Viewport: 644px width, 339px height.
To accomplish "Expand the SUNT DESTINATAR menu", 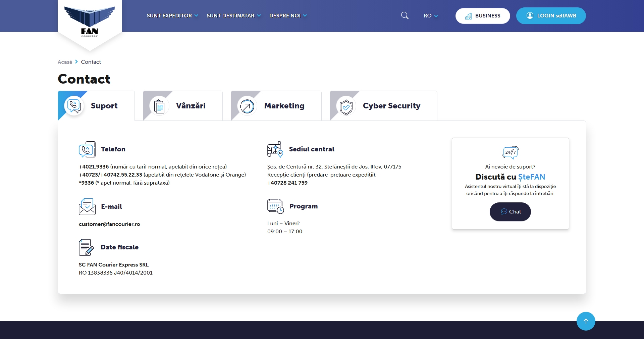I will (233, 16).
